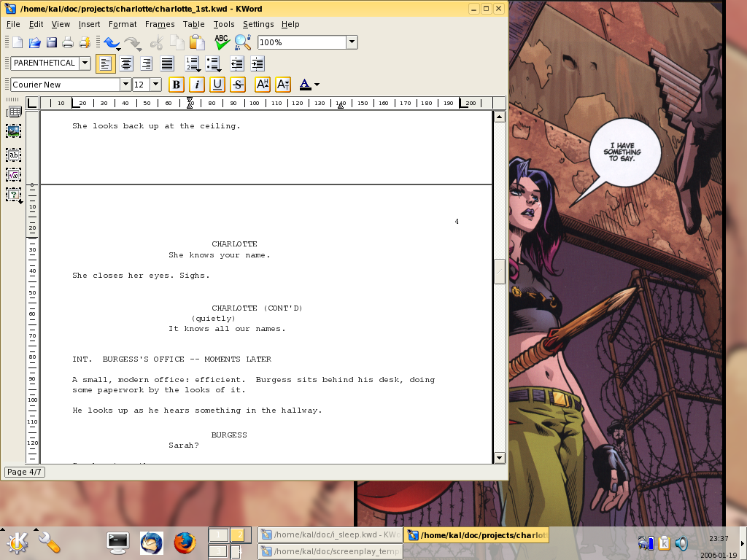Screen dimensions: 747x560
Task: Click the scrollbar down arrow
Action: 499,458
